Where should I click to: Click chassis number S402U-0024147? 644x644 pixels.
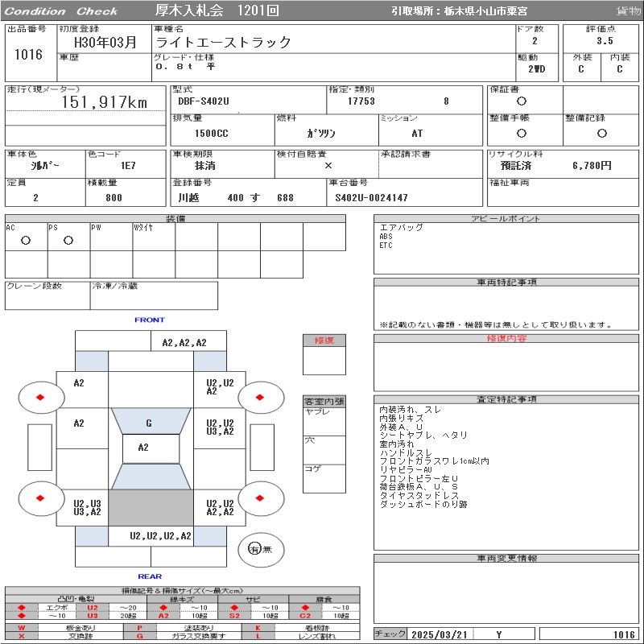coord(371,197)
